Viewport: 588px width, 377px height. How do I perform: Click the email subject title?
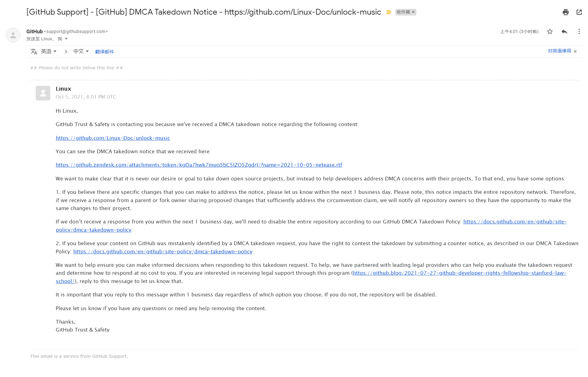(204, 12)
